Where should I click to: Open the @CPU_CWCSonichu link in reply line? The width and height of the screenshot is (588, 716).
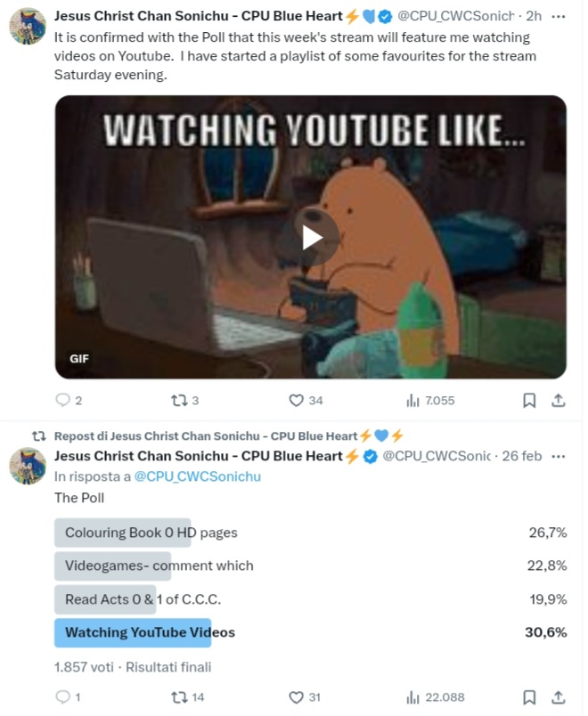click(198, 476)
